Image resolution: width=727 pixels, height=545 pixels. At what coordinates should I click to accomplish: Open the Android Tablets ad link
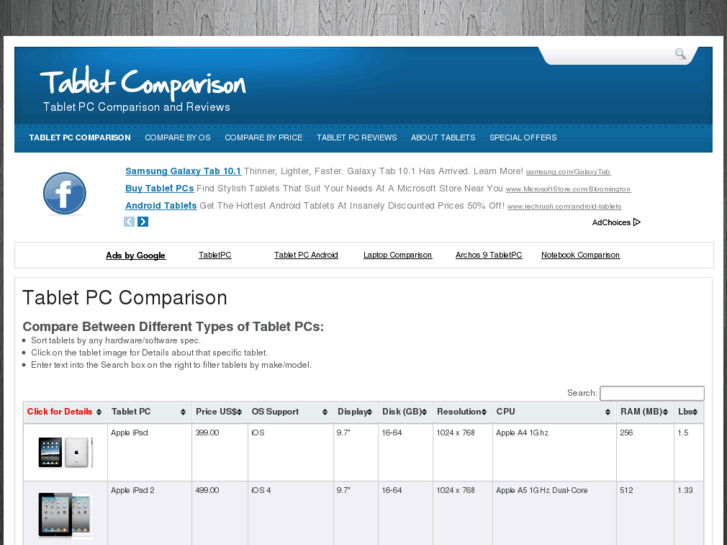[161, 205]
